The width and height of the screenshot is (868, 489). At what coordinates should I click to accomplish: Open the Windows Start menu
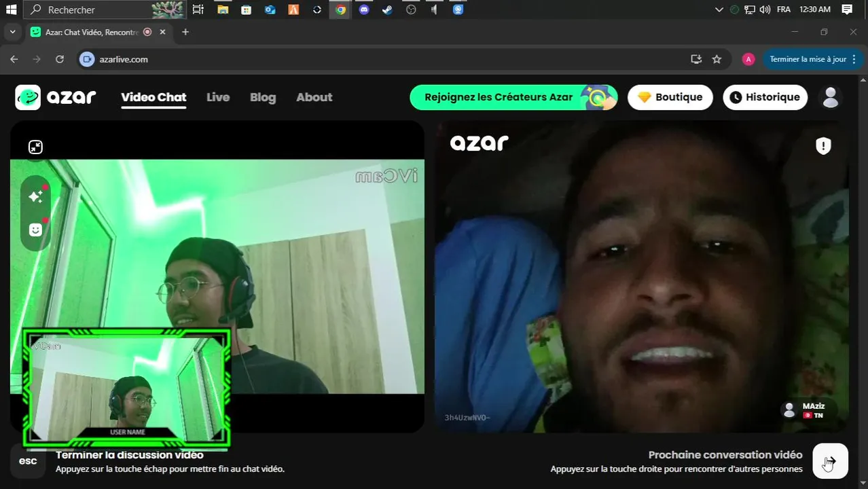pyautogui.click(x=11, y=10)
